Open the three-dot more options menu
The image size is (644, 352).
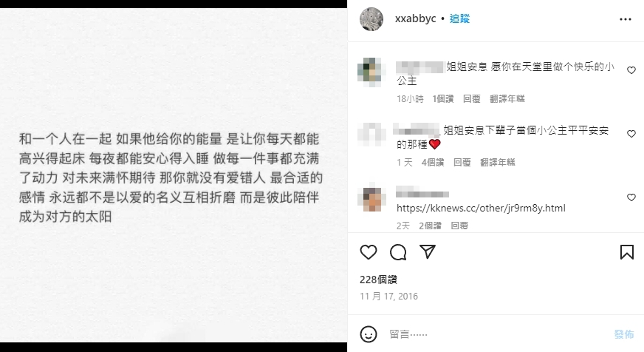pos(625,19)
